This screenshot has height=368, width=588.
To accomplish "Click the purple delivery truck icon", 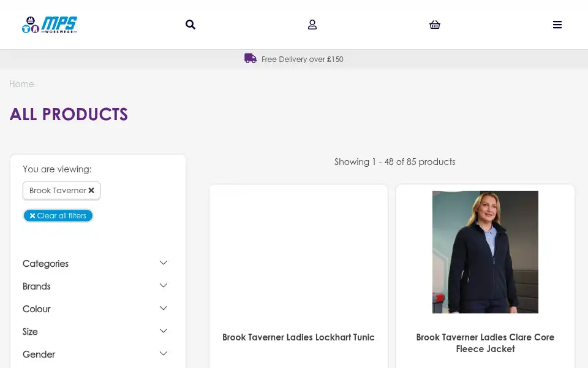I will [251, 59].
